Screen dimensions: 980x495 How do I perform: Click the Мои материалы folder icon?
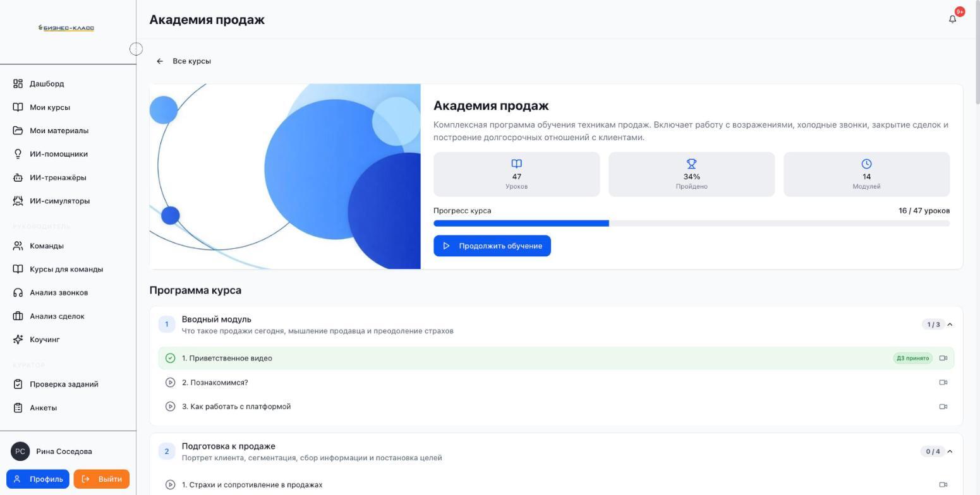(x=18, y=131)
